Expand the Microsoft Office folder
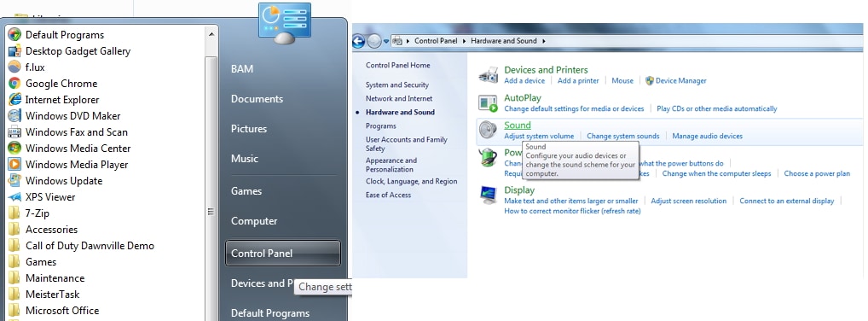The image size is (868, 321). (14, 311)
